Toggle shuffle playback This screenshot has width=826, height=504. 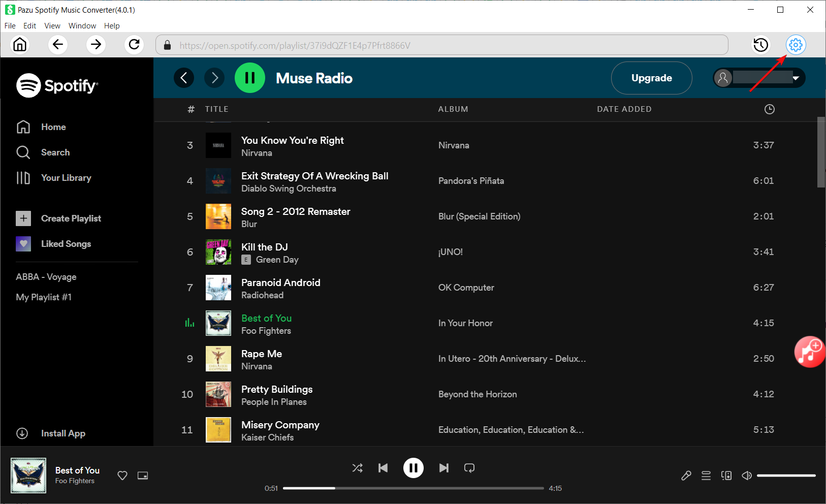click(x=358, y=468)
